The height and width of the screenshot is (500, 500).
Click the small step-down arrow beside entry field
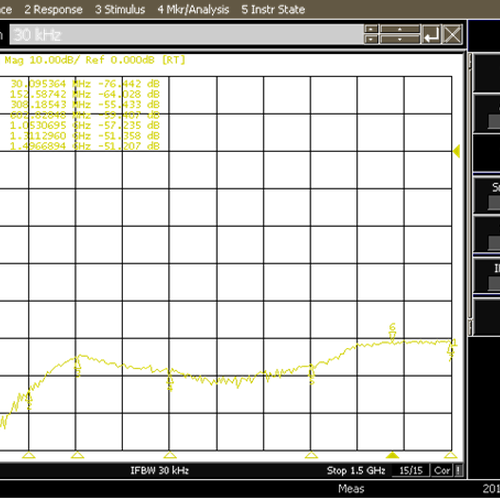(371, 39)
